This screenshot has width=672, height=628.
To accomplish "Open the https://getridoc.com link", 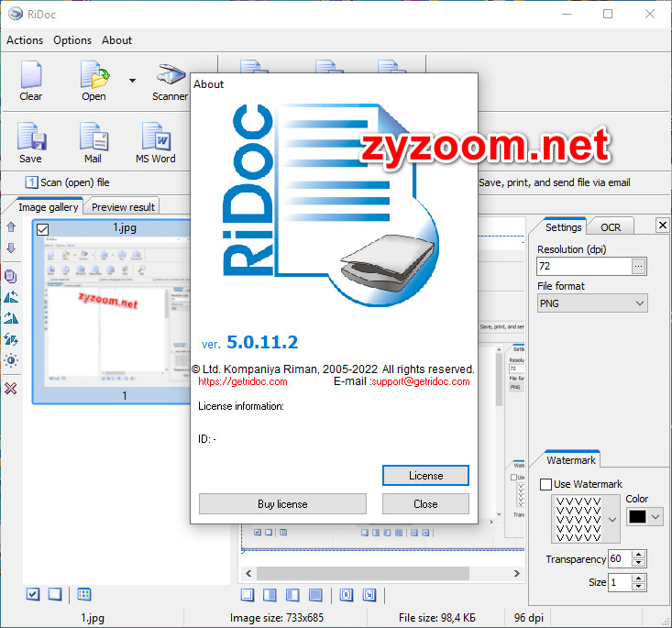I will (x=243, y=381).
